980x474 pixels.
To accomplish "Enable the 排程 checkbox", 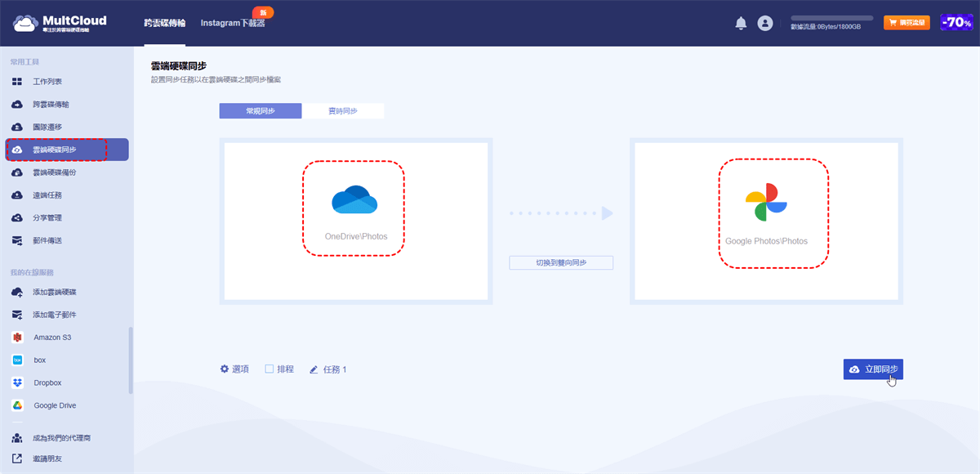I will [269, 369].
